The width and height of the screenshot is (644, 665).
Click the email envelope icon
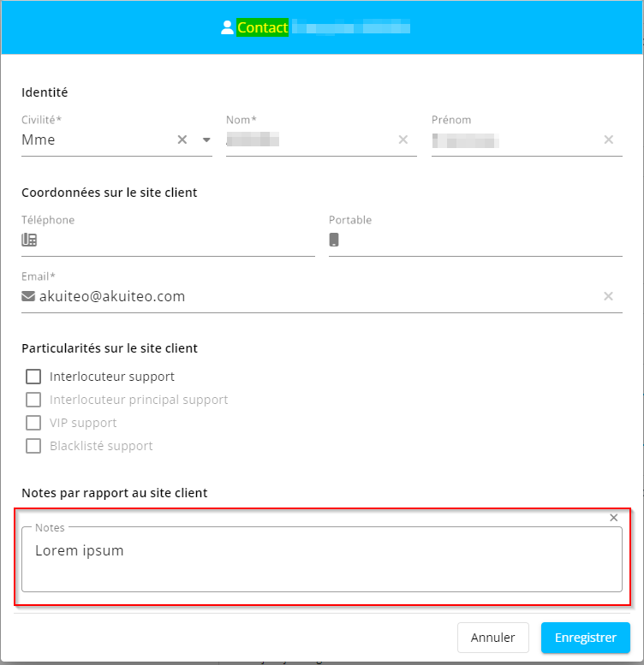click(28, 296)
